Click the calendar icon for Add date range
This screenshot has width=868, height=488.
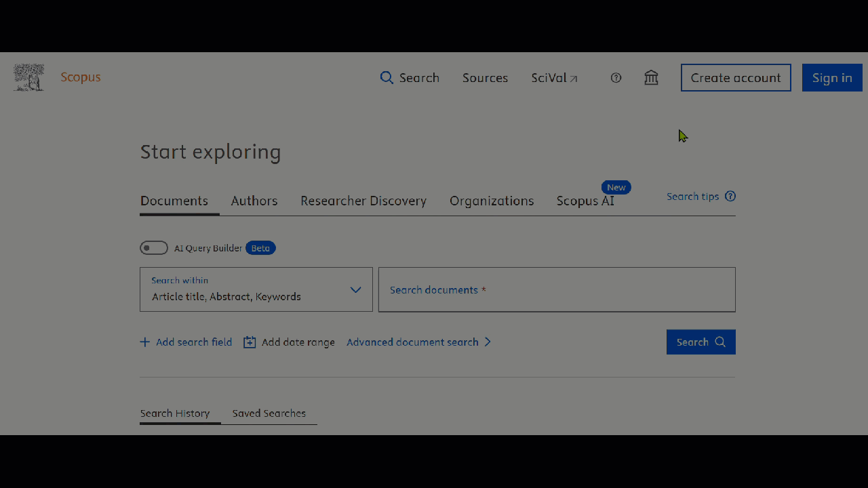[x=250, y=342]
